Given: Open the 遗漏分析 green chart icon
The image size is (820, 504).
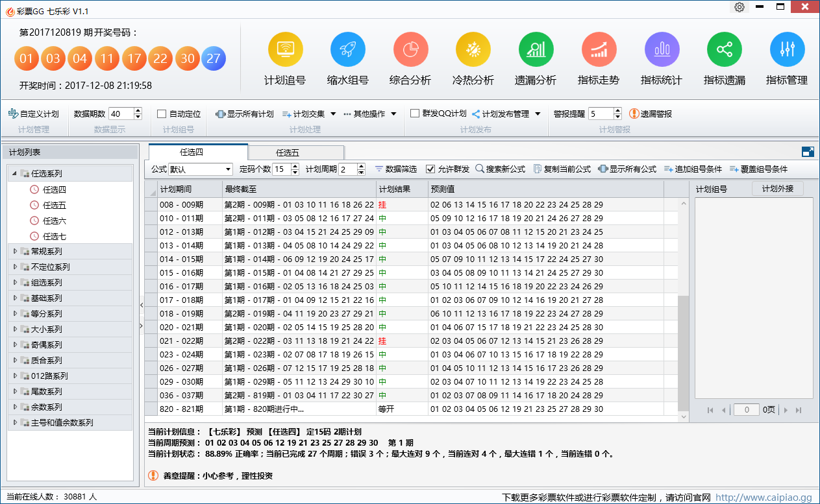Looking at the screenshot, I should tap(536, 50).
